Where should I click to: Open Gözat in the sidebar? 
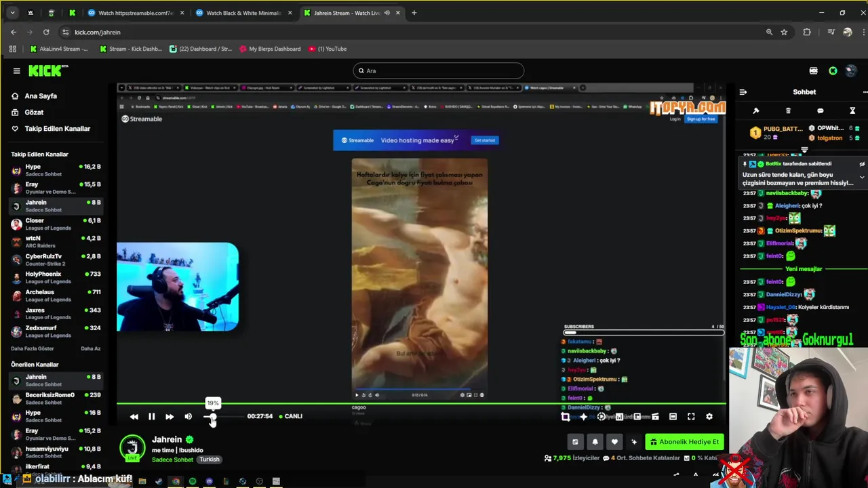pyautogui.click(x=34, y=113)
